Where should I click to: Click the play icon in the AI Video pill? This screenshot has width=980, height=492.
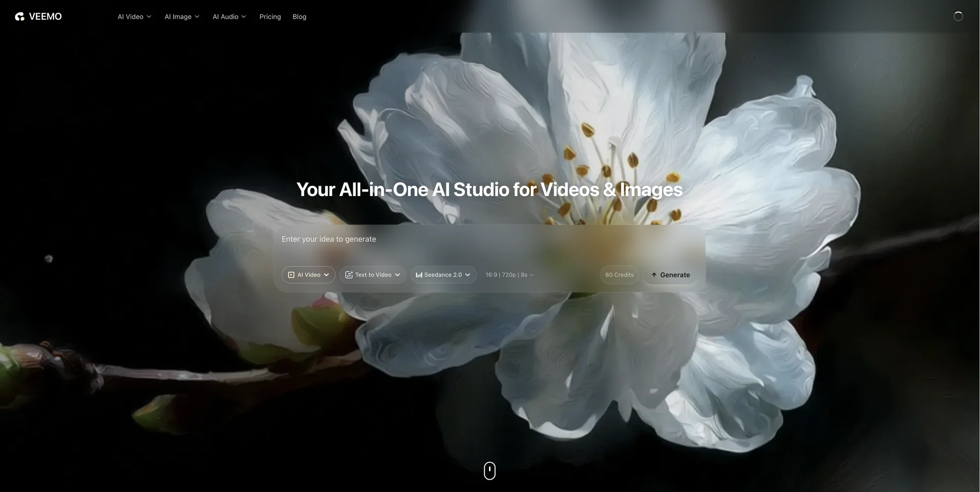[x=291, y=275]
